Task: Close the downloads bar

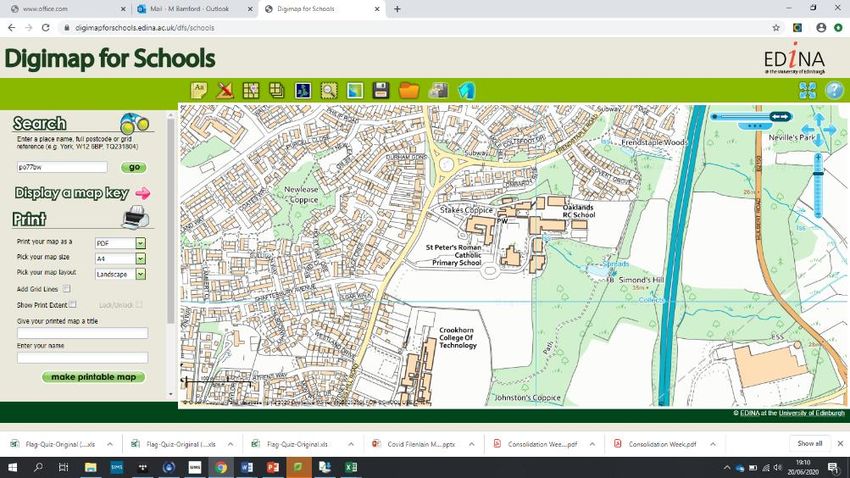Action: 840,443
